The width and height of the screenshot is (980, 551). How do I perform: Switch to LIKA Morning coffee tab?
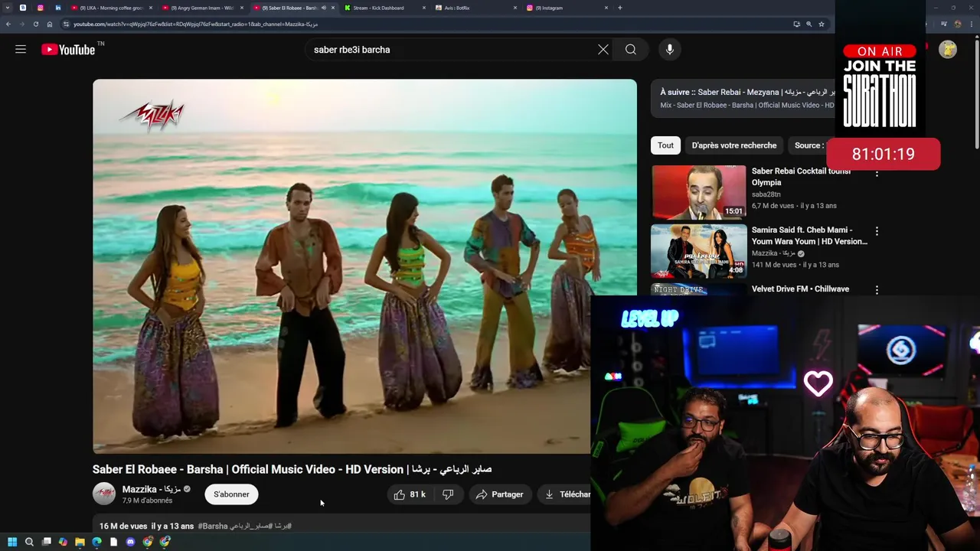point(111,8)
